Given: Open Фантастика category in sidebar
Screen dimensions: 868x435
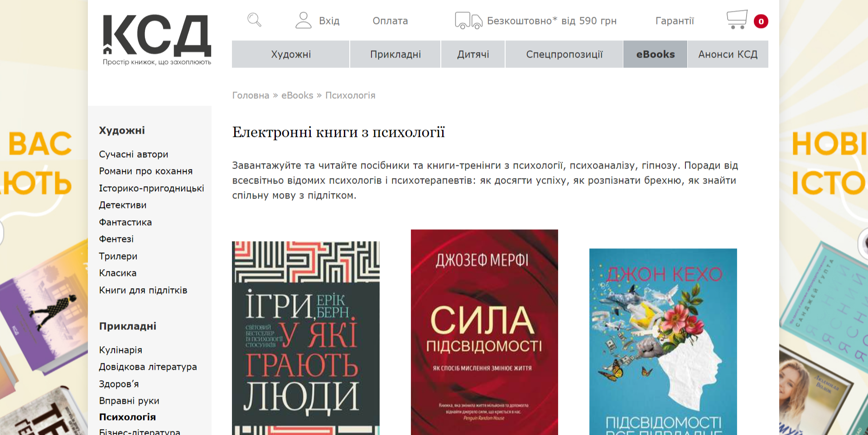Looking at the screenshot, I should pos(125,222).
